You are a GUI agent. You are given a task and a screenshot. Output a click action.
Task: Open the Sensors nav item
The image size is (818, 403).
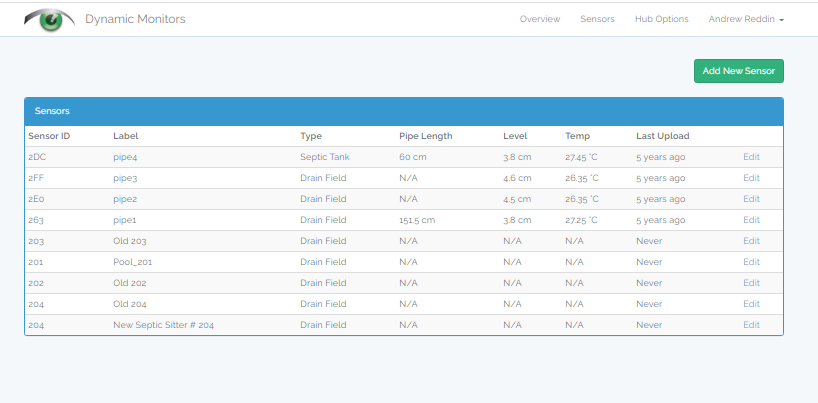click(597, 19)
